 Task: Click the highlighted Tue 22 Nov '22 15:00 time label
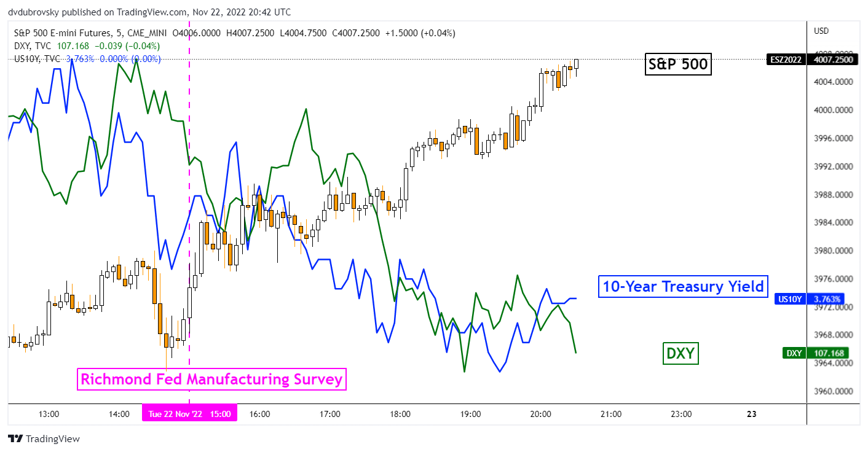pos(189,414)
